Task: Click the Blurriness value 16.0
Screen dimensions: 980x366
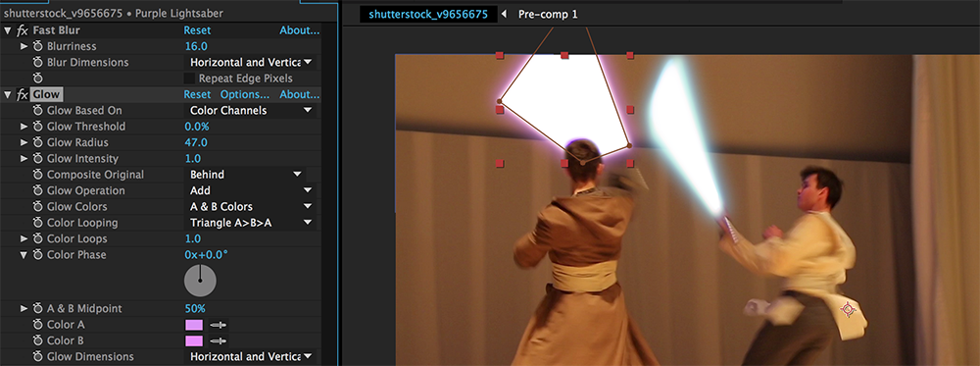Action: point(196,46)
